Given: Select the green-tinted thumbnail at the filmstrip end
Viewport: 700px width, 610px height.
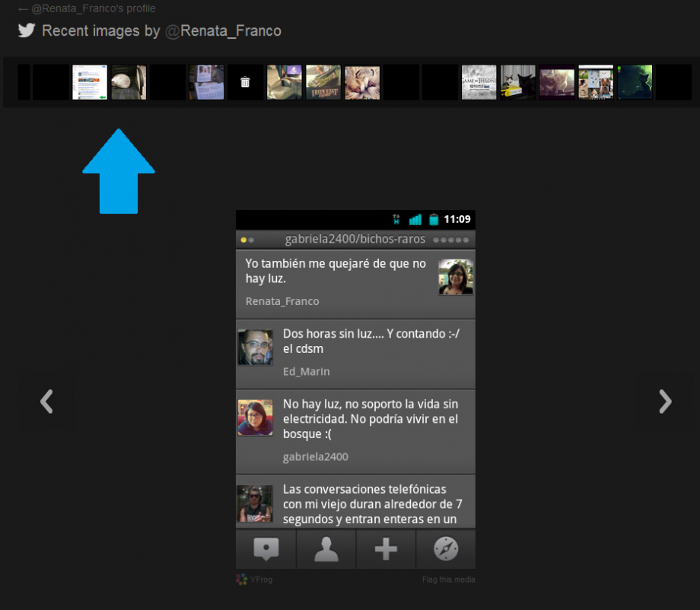Looking at the screenshot, I should click(634, 81).
